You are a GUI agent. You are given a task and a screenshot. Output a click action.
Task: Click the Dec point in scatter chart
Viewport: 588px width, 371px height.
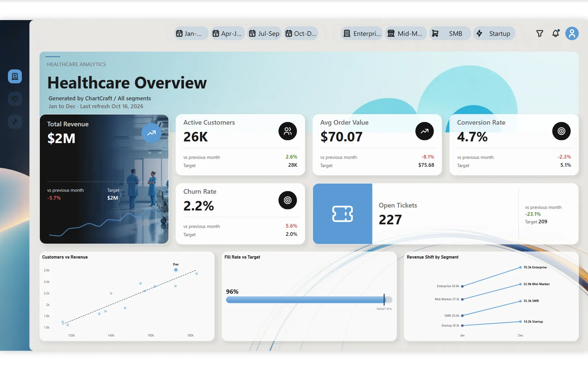pyautogui.click(x=176, y=270)
